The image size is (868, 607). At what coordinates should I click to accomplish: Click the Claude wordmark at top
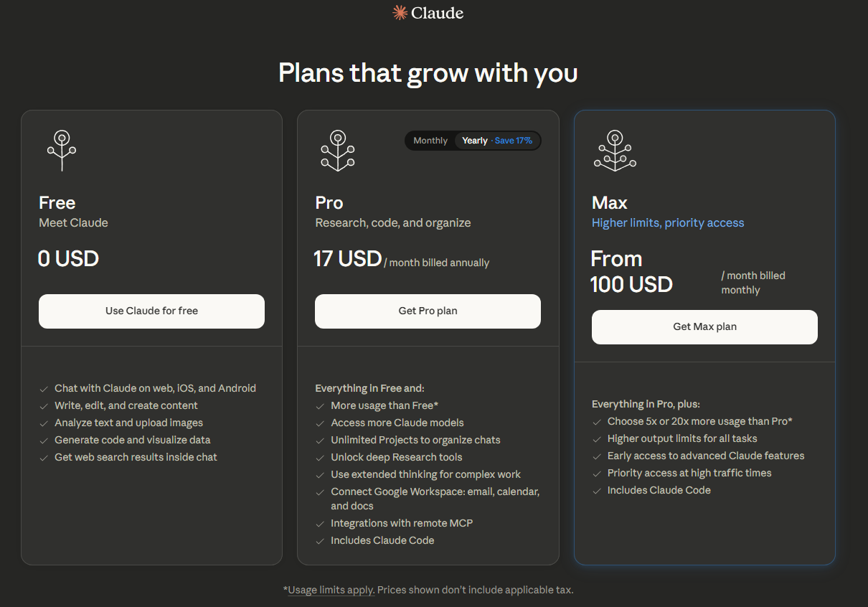click(438, 13)
